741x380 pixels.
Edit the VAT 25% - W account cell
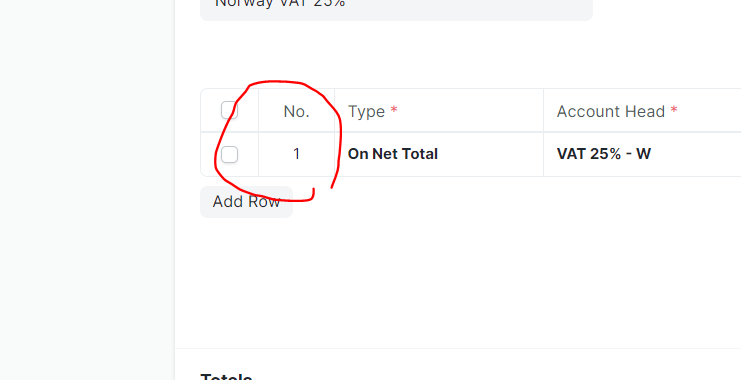[642, 154]
